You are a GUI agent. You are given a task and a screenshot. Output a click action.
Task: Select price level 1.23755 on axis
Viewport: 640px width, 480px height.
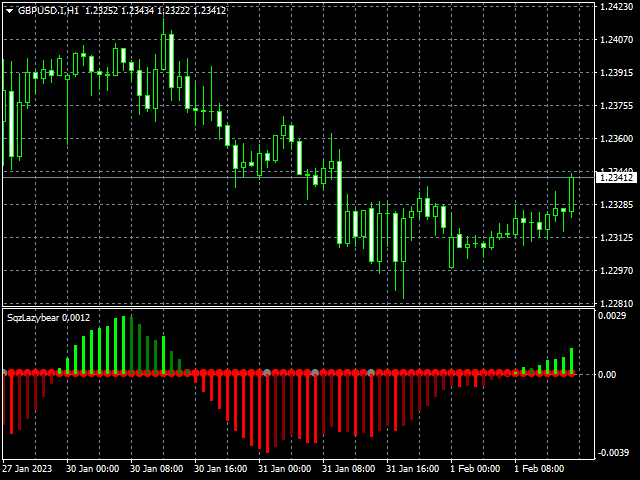pyautogui.click(x=616, y=106)
